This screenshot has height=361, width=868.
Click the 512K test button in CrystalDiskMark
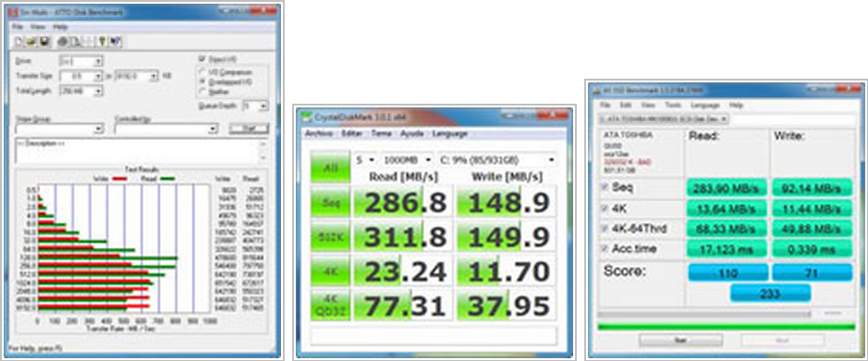pyautogui.click(x=330, y=237)
